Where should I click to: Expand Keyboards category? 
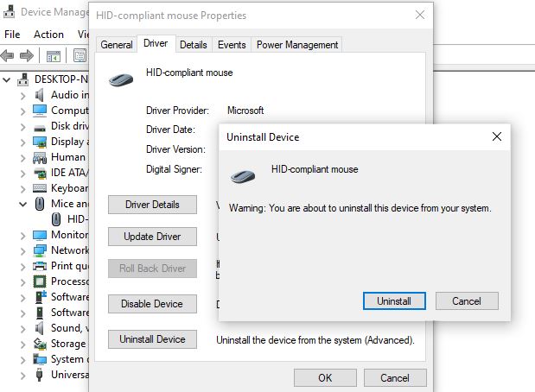[22, 189]
